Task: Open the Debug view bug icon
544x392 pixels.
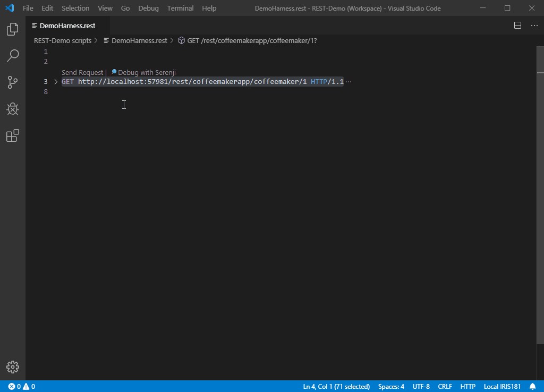Action: (12, 109)
